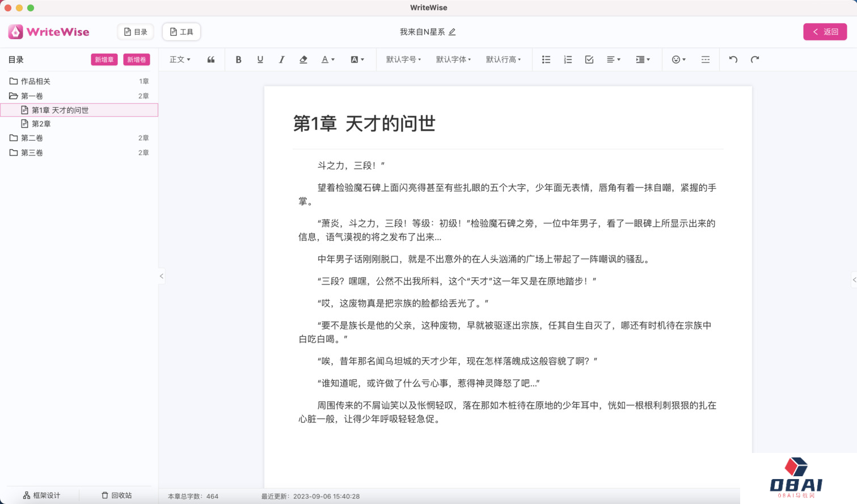Toggle bold formatting
The image size is (857, 504).
238,60
